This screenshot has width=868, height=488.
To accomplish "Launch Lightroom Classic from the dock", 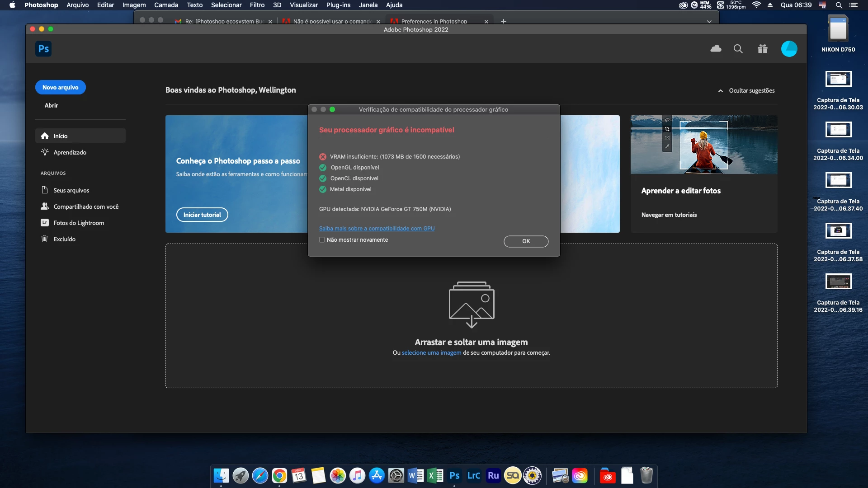I will pyautogui.click(x=473, y=475).
